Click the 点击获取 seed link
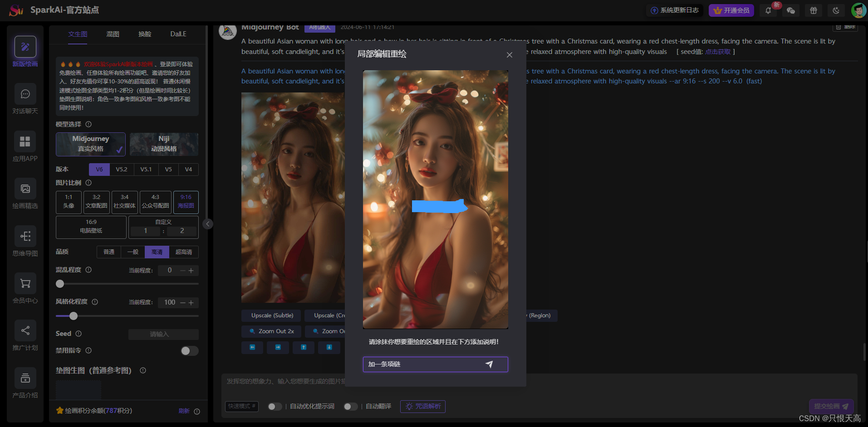The width and height of the screenshot is (868, 427). [x=718, y=52]
